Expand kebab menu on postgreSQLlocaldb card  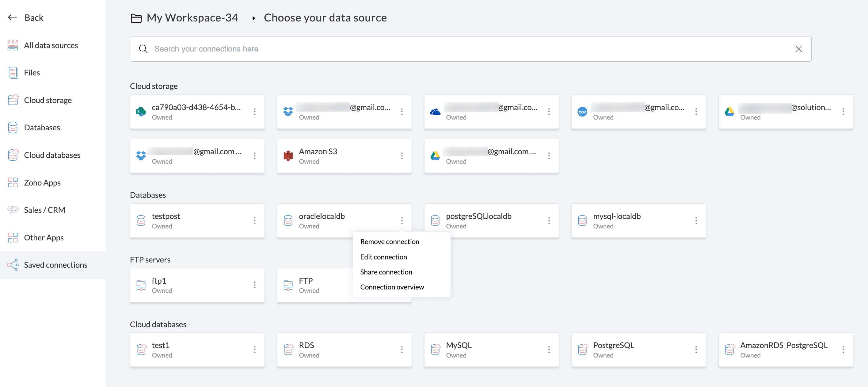click(549, 220)
